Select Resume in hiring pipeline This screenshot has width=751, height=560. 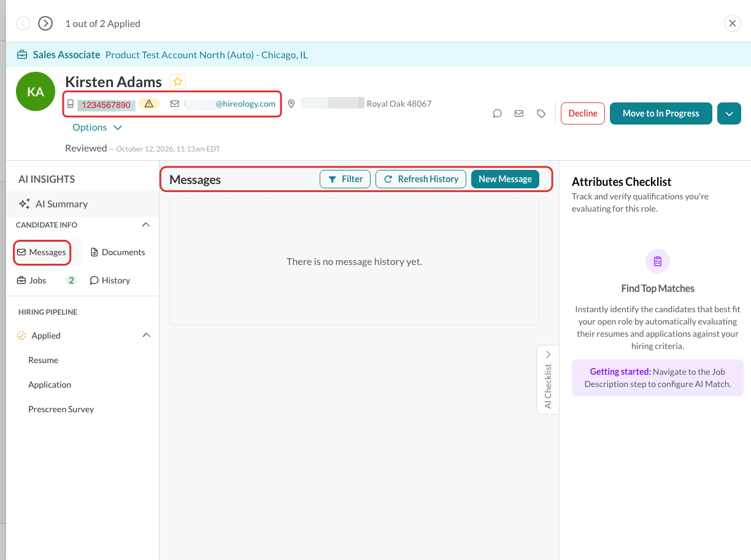click(43, 360)
